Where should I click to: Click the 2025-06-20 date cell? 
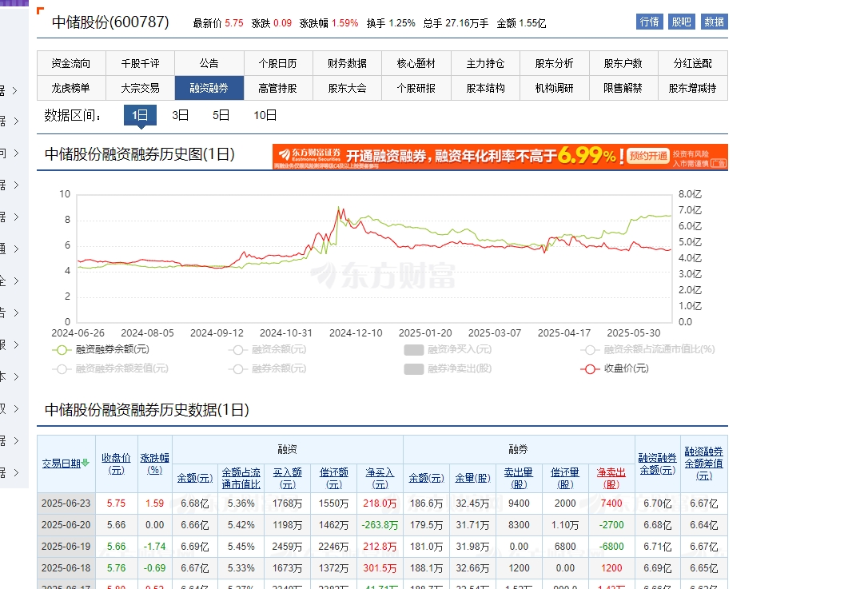pyautogui.click(x=66, y=525)
